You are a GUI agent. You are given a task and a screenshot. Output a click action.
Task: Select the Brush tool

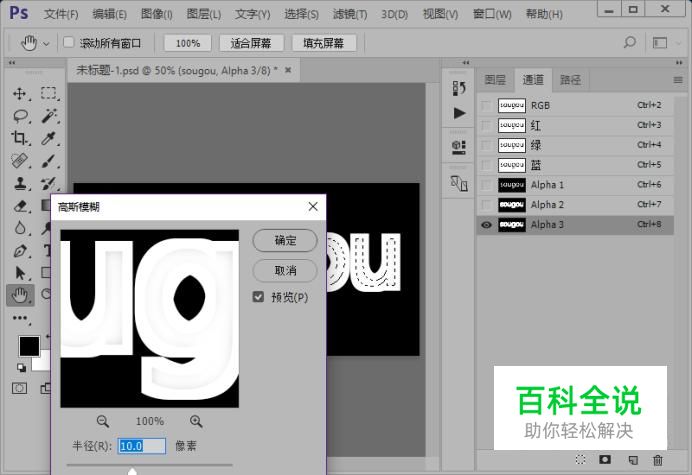49,161
